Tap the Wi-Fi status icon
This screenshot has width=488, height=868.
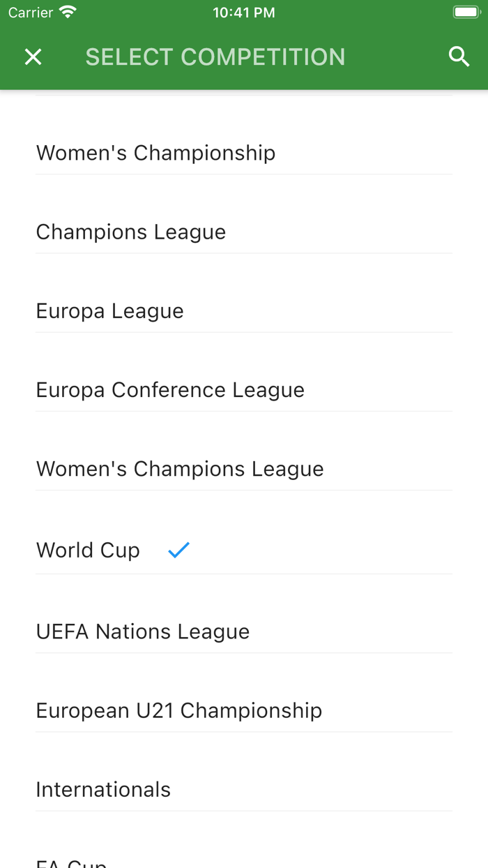click(x=68, y=13)
